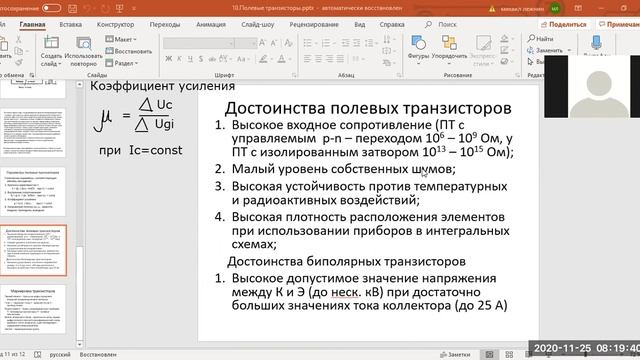The height and width of the screenshot is (360, 640).
Task: Click the font color (A) button
Action: tap(281, 59)
